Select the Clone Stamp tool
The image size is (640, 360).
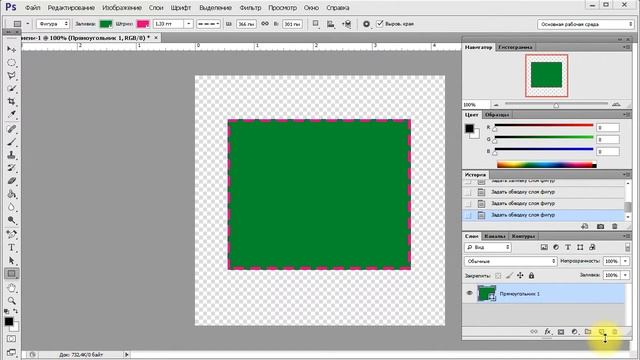[11, 155]
